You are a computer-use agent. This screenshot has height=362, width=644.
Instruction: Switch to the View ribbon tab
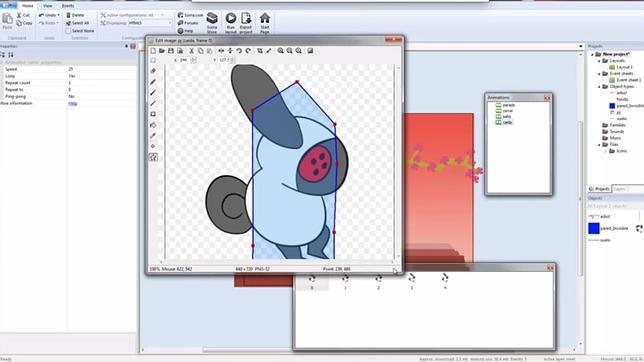point(48,6)
